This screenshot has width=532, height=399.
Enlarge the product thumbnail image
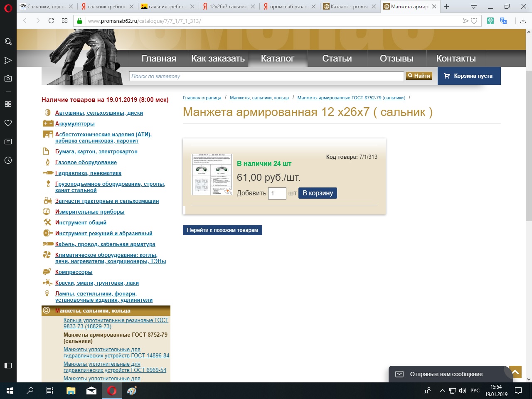click(212, 174)
